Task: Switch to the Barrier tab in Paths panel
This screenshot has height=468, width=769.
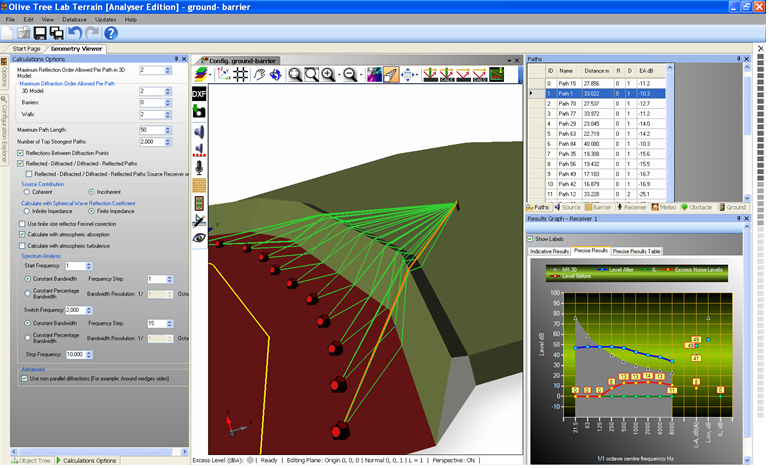Action: [598, 208]
